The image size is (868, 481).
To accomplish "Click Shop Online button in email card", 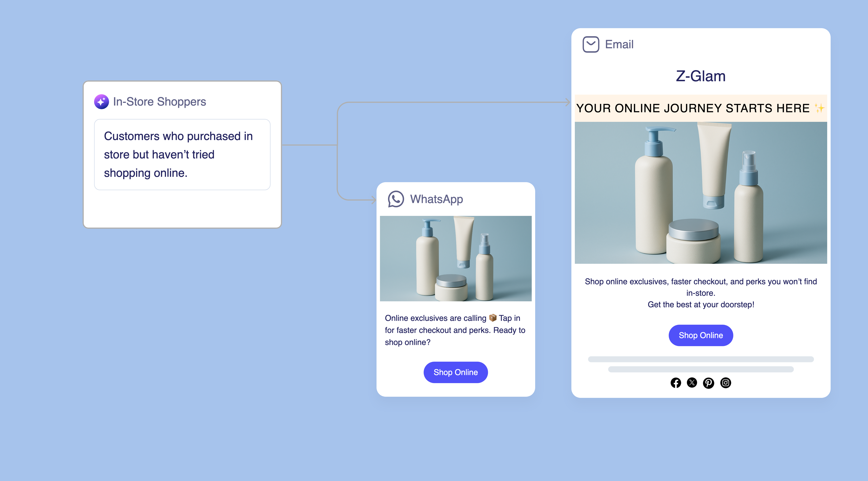I will 701,335.
